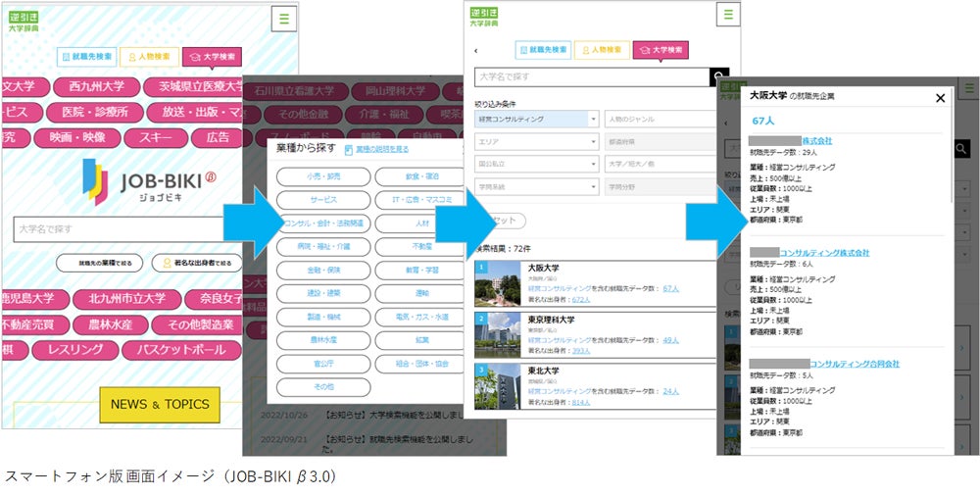The image size is (980, 496).
Task: Choose 飲食・宿泊 in the industry popup
Action: click(421, 177)
